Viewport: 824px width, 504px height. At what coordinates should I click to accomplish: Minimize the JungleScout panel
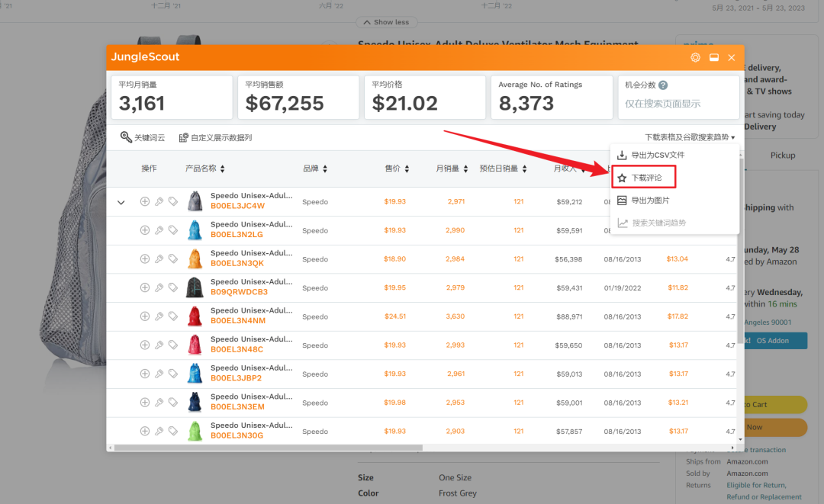[x=713, y=58]
